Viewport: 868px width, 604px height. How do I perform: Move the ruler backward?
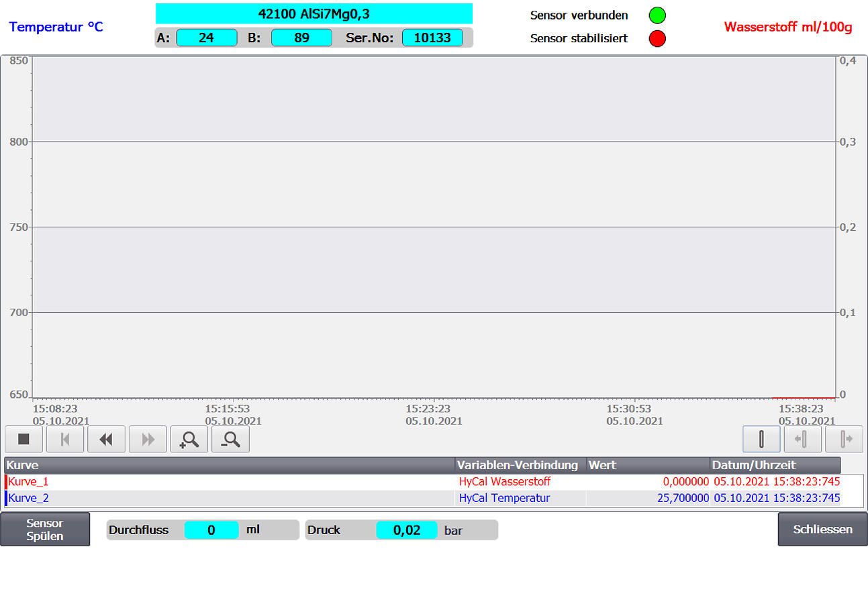tap(802, 440)
